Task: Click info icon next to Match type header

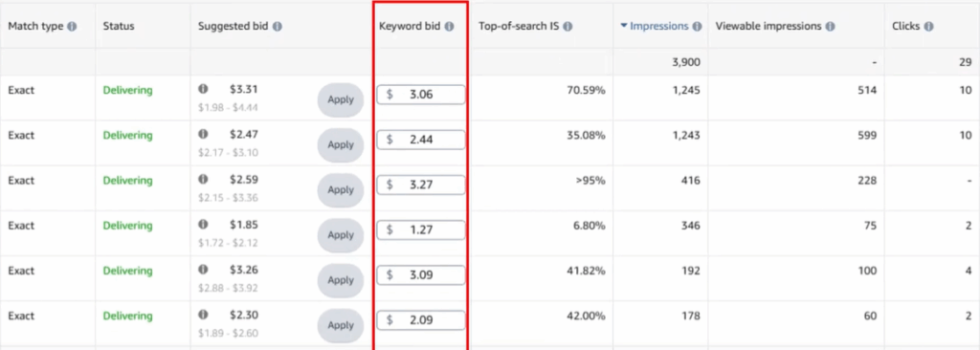Action: tap(73, 27)
